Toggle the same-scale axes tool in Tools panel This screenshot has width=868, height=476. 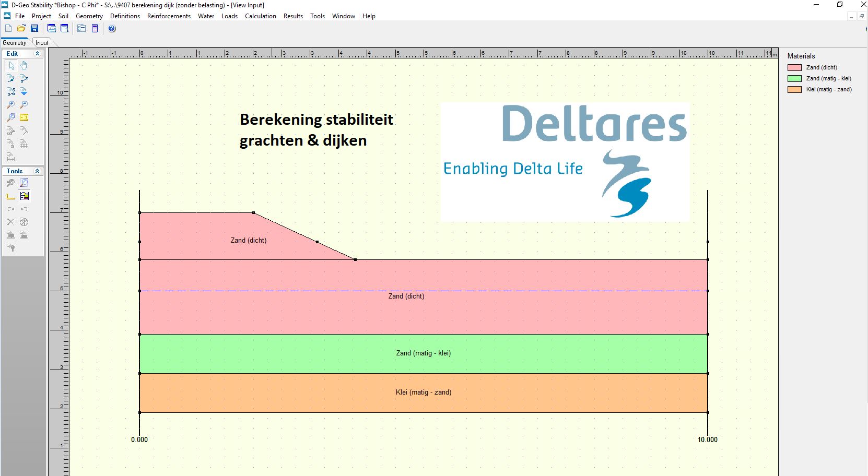(11, 196)
